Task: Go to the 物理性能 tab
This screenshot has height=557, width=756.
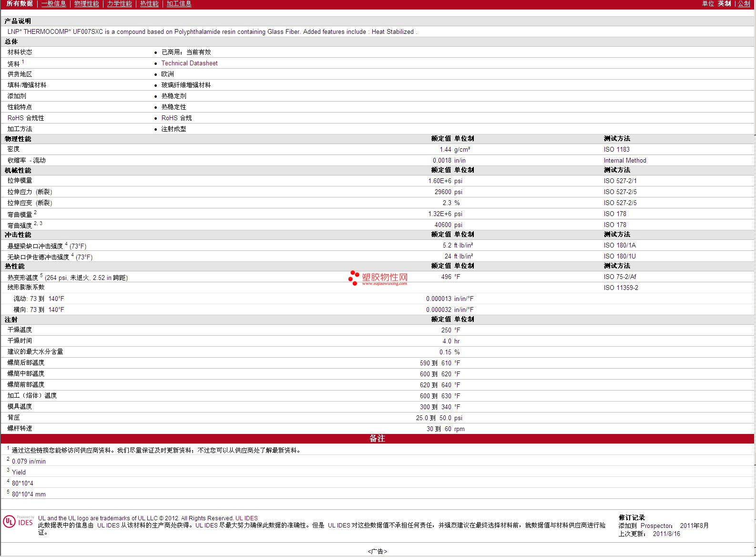Action: click(86, 4)
